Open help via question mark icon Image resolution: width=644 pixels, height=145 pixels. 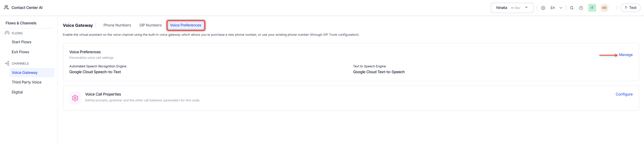581,8
